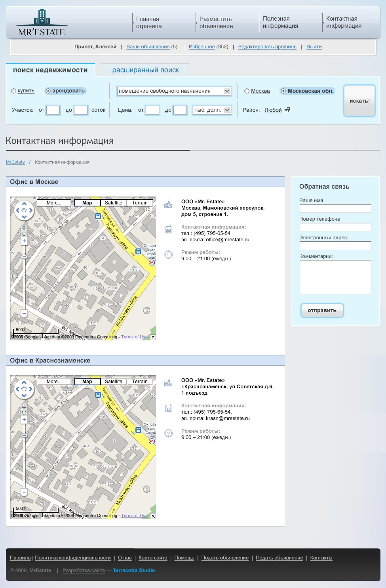Click the отправить button
Screen dimensions: 386x588
[x=322, y=310]
